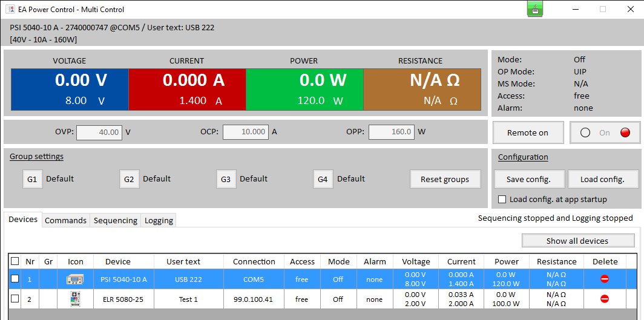Select group G1 button

click(33, 179)
